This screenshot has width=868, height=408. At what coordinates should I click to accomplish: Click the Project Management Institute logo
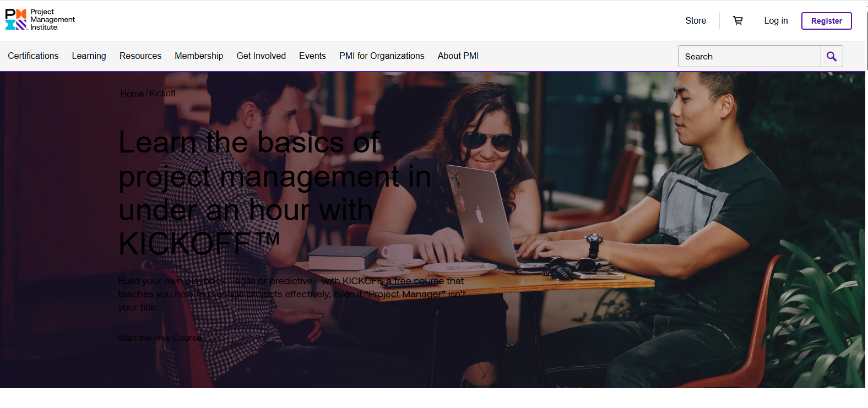(40, 20)
